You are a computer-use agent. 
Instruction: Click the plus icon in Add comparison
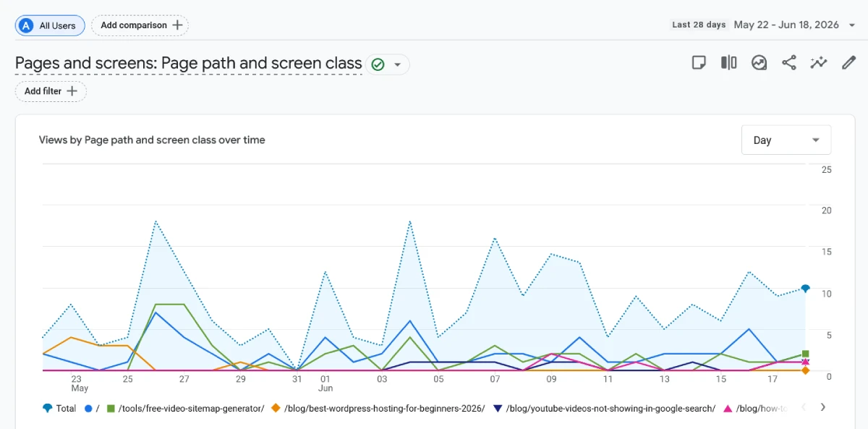pyautogui.click(x=178, y=25)
